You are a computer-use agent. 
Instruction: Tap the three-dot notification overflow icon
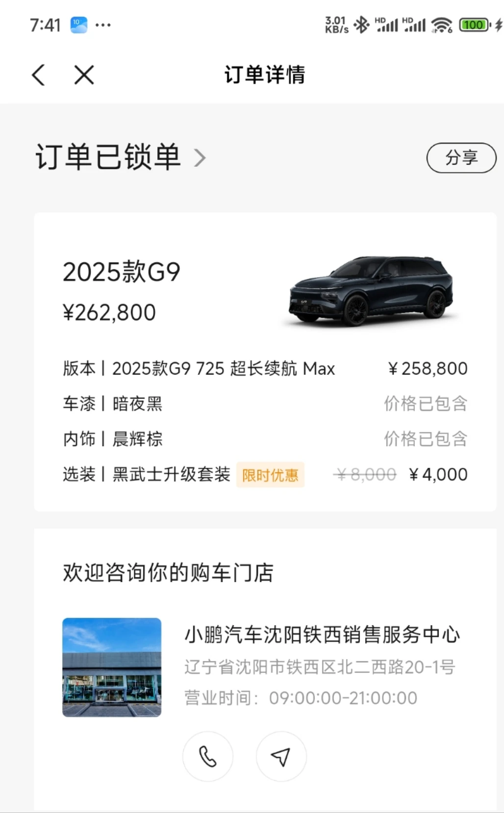103,25
